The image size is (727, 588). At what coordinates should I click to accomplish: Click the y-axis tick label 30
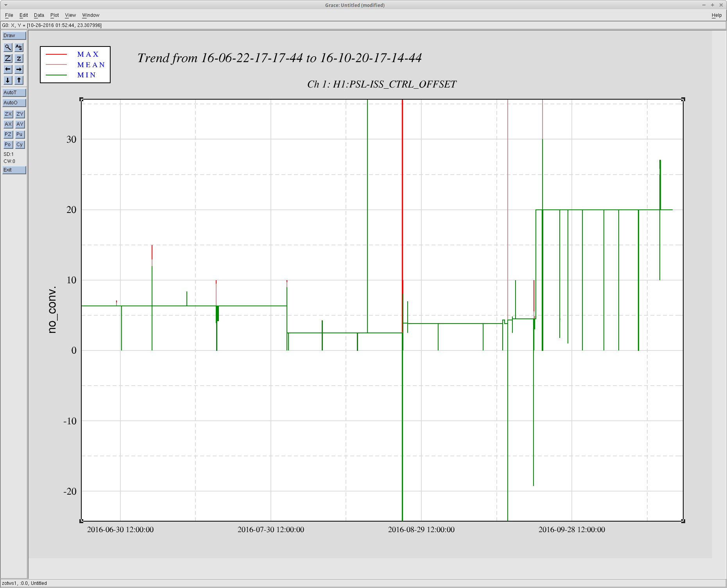click(72, 139)
